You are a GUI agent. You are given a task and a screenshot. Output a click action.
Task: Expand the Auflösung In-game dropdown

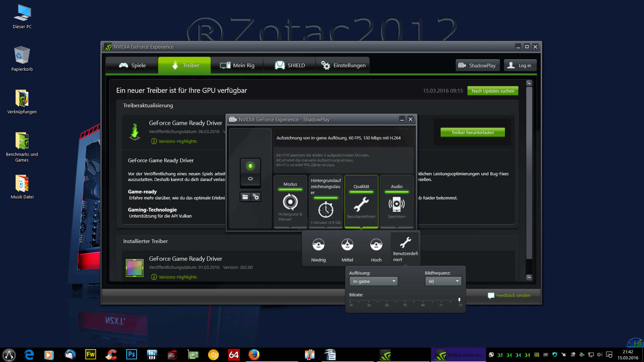[x=373, y=281]
